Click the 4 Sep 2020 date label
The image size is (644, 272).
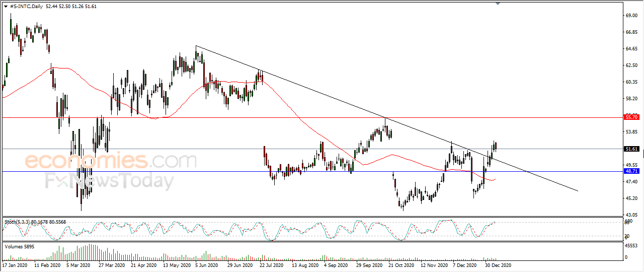[x=336, y=265]
